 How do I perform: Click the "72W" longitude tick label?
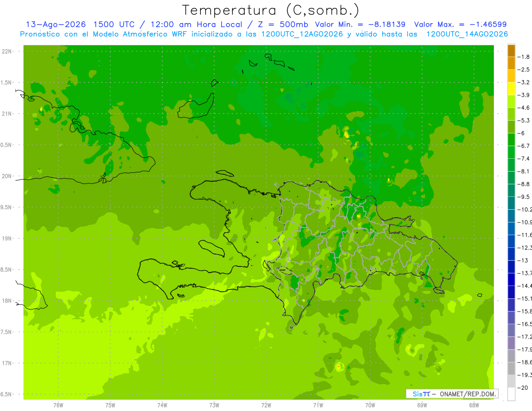click(x=266, y=405)
